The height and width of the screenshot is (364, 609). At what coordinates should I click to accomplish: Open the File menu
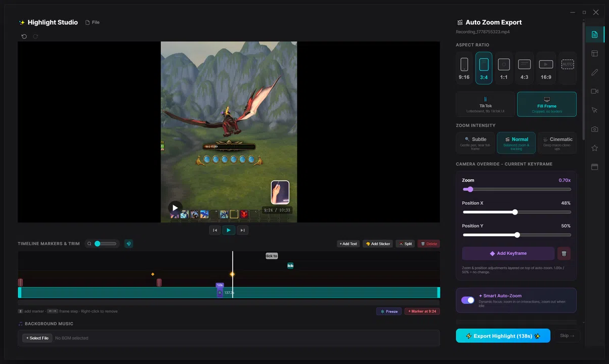coord(93,22)
